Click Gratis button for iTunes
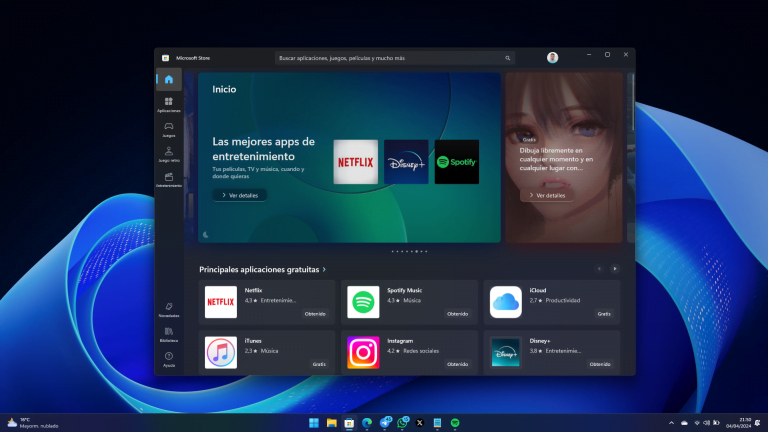The width and height of the screenshot is (768, 432). click(x=319, y=364)
